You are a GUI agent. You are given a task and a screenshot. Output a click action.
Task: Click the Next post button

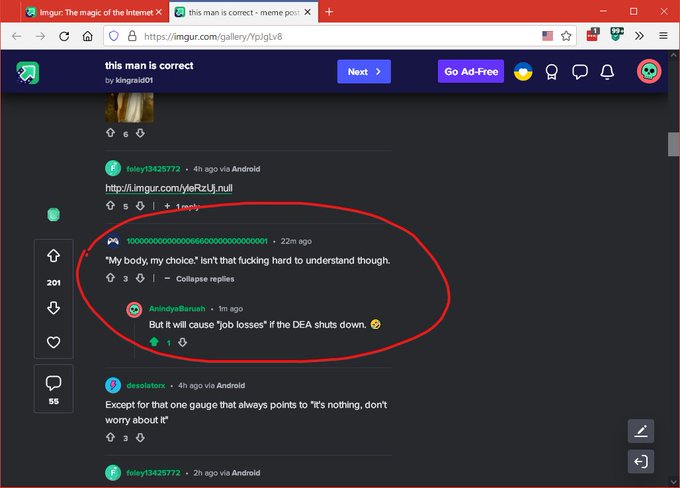pyautogui.click(x=364, y=72)
